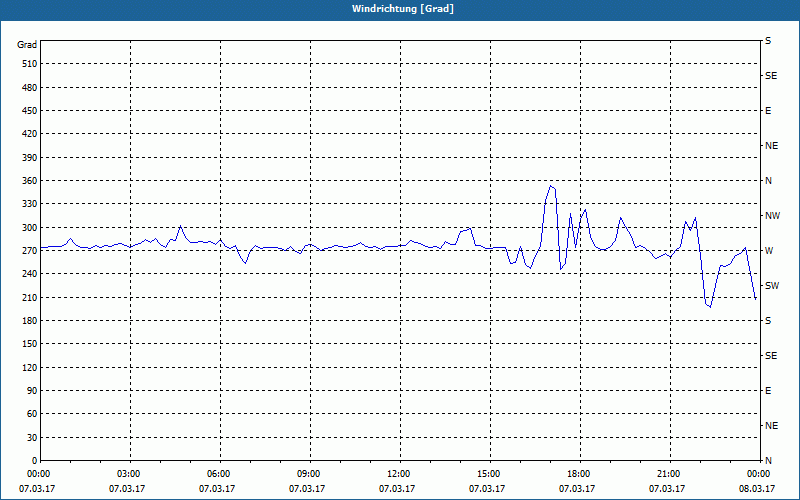Image resolution: width=800 pixels, height=500 pixels.
Task: Select the "150" degree axis label
Action: click(x=30, y=344)
